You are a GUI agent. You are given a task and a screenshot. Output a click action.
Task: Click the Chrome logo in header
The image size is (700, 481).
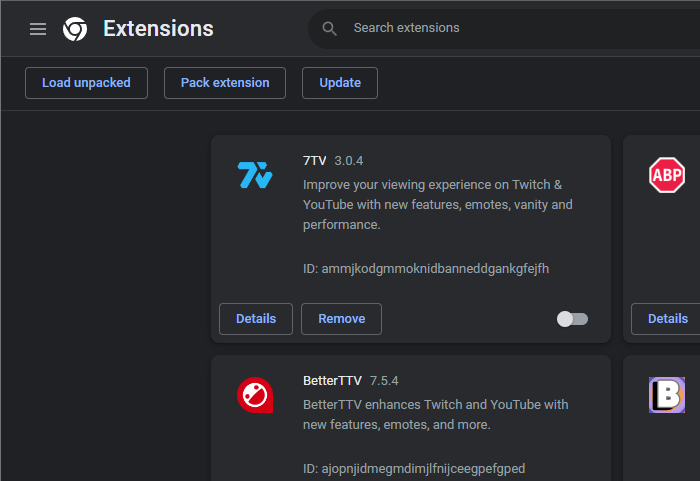click(x=75, y=29)
